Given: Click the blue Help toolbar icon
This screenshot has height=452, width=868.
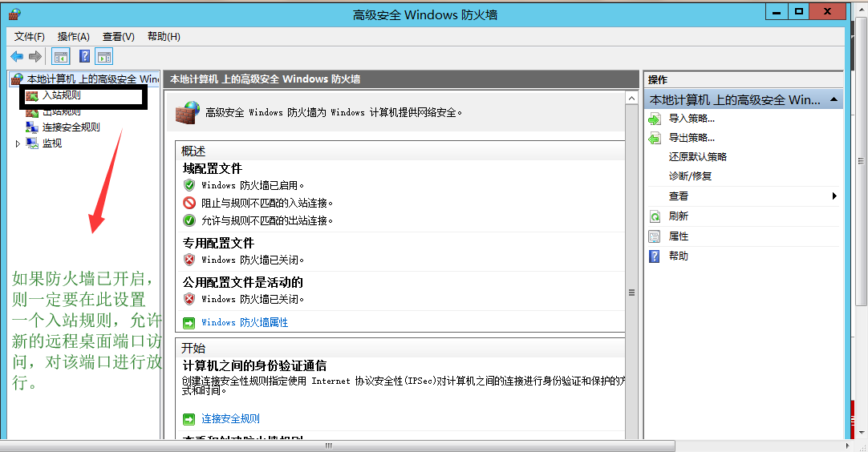Looking at the screenshot, I should click(x=84, y=56).
